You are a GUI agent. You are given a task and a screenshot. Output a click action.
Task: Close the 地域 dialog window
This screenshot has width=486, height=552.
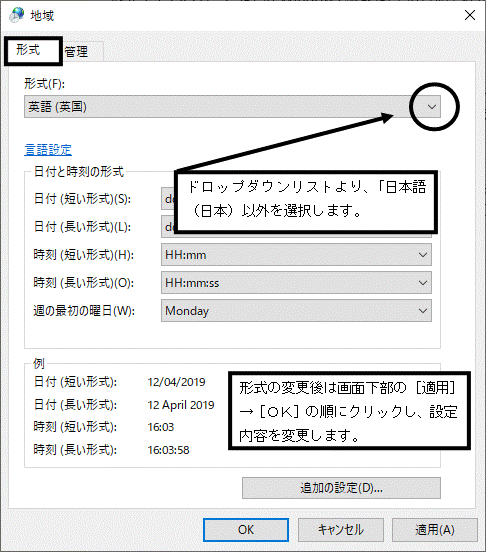470,15
